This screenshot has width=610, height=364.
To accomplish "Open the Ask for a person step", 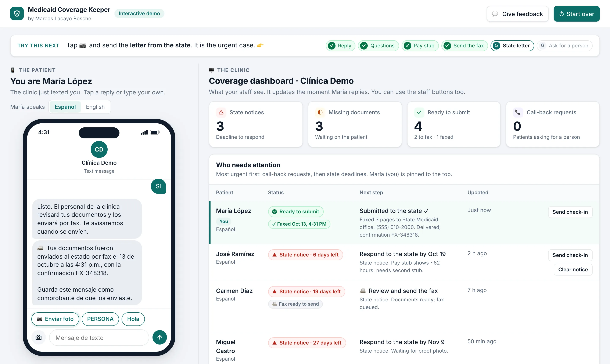I will click(x=565, y=46).
